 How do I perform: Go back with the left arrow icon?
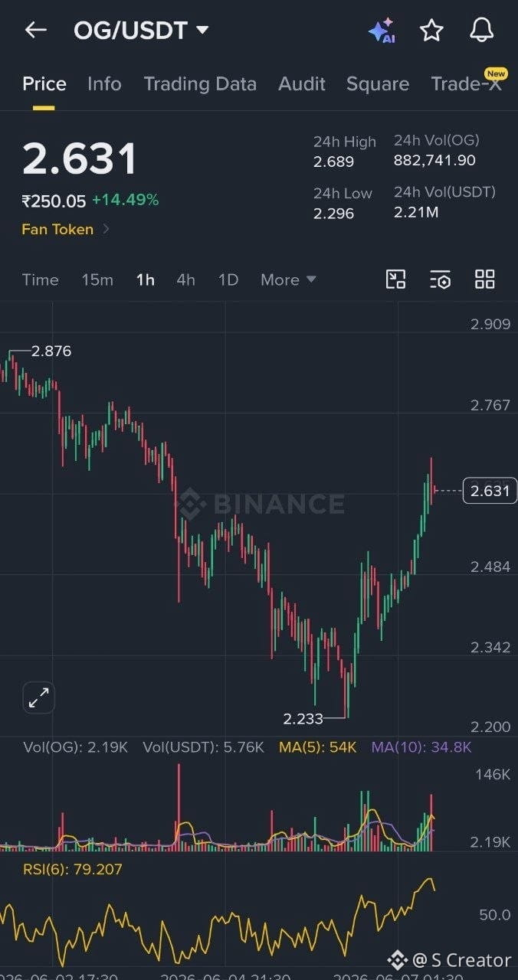[35, 31]
